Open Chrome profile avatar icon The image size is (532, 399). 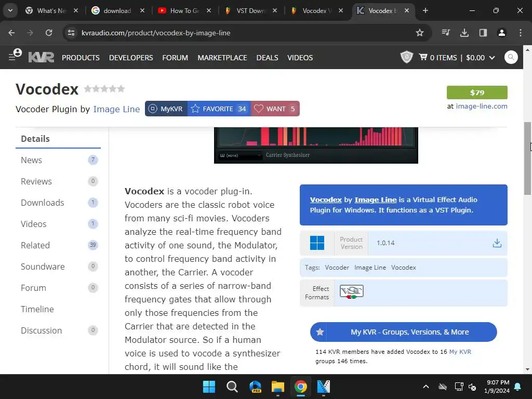coord(501,33)
